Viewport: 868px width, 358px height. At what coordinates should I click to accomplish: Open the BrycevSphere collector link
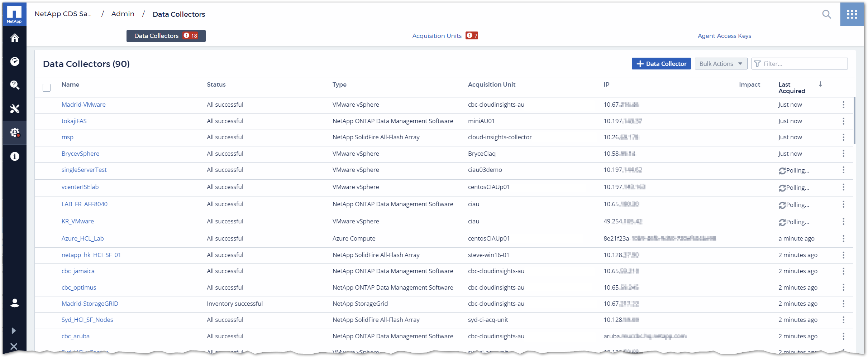click(80, 154)
